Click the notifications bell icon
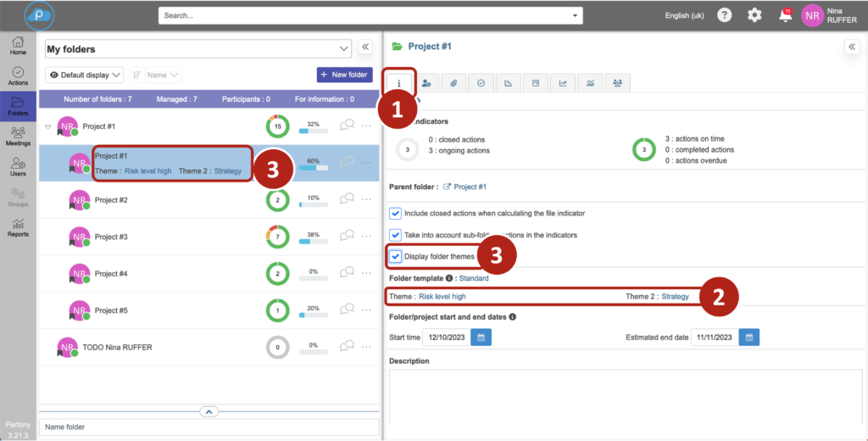868x441 pixels. (785, 15)
